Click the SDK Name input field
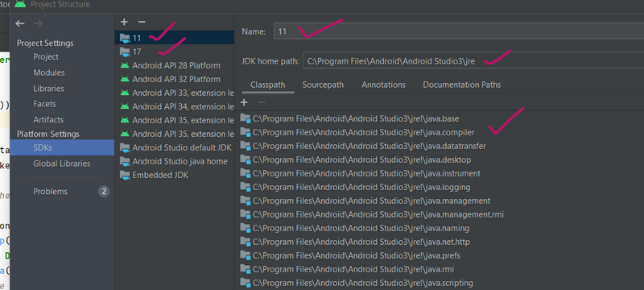The width and height of the screenshot is (644, 290). pyautogui.click(x=459, y=31)
